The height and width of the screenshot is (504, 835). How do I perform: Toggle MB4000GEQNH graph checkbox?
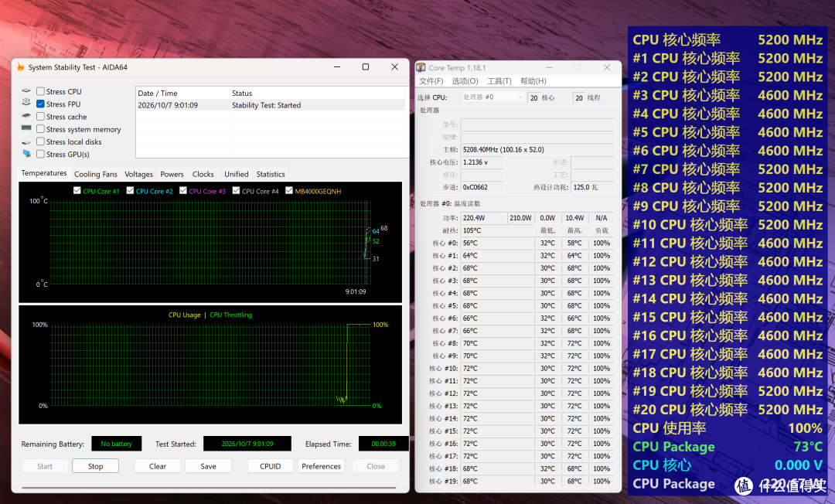tap(289, 190)
